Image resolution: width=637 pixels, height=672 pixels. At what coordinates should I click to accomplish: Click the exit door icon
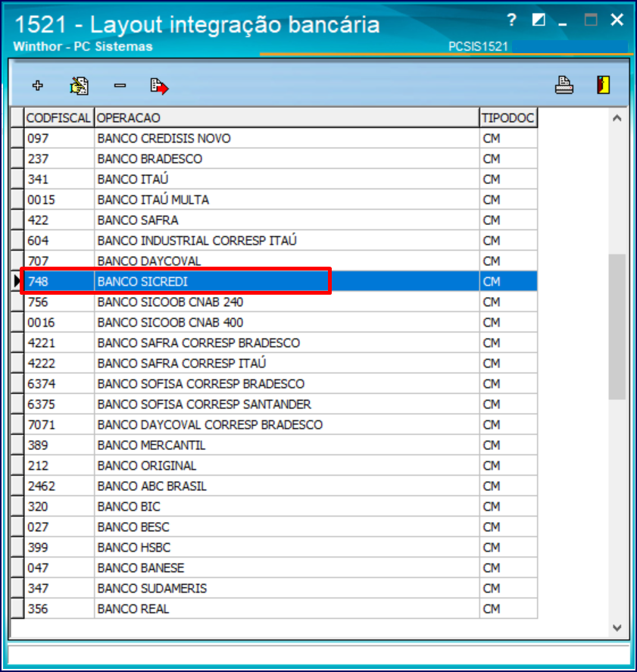coord(603,85)
